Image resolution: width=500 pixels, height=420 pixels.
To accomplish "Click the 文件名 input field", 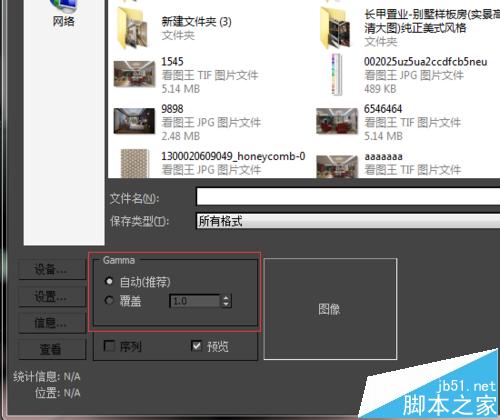I will 348,196.
